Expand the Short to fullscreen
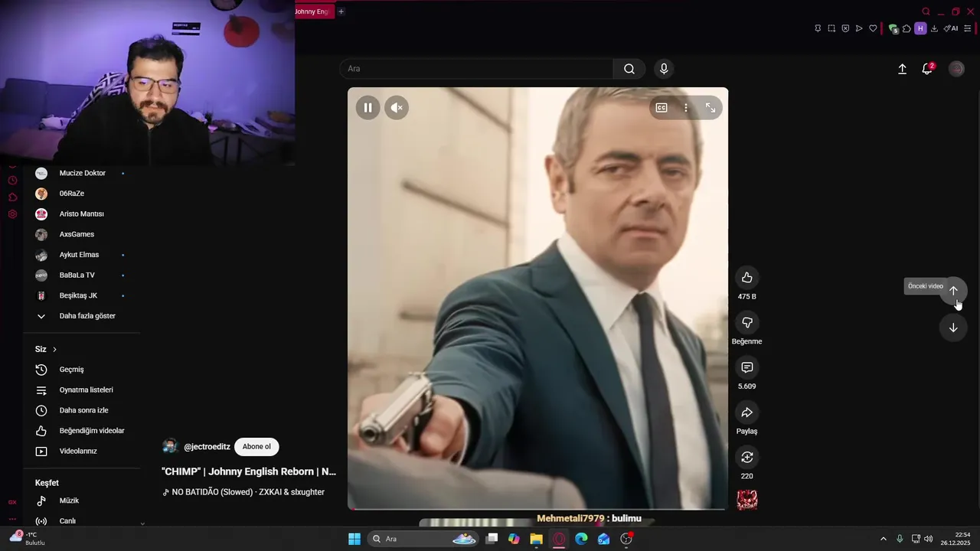 [x=710, y=108]
